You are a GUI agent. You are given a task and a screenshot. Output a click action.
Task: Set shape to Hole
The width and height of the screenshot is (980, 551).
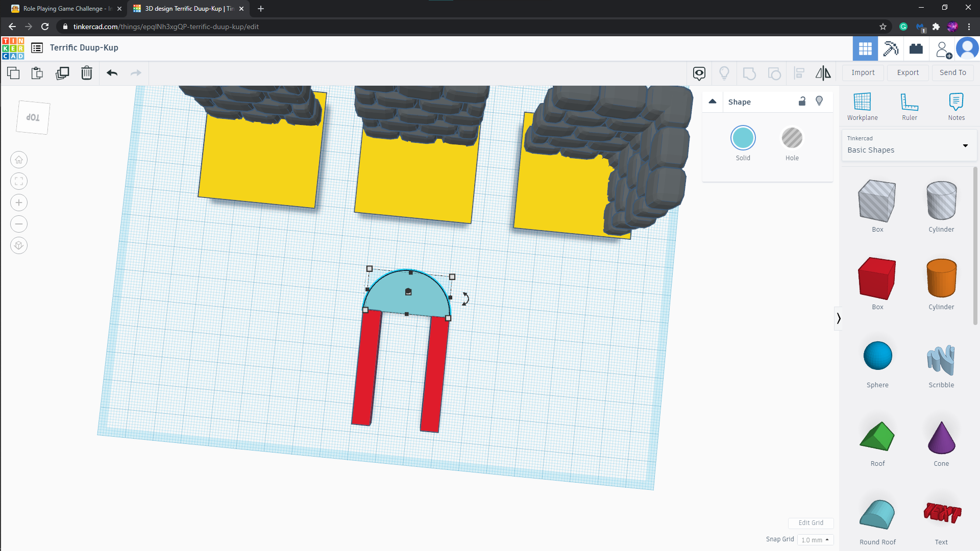(x=792, y=138)
